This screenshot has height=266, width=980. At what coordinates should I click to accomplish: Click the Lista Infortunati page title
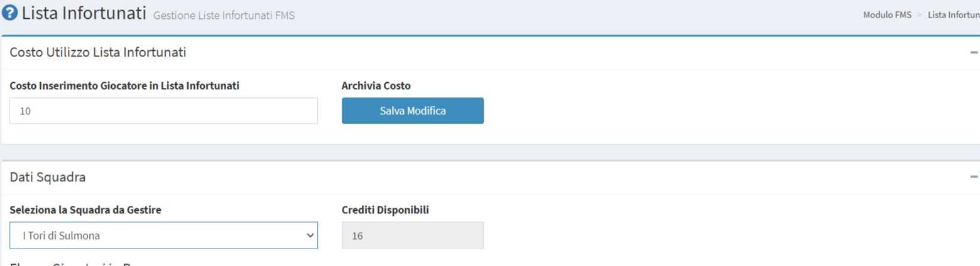point(84,13)
